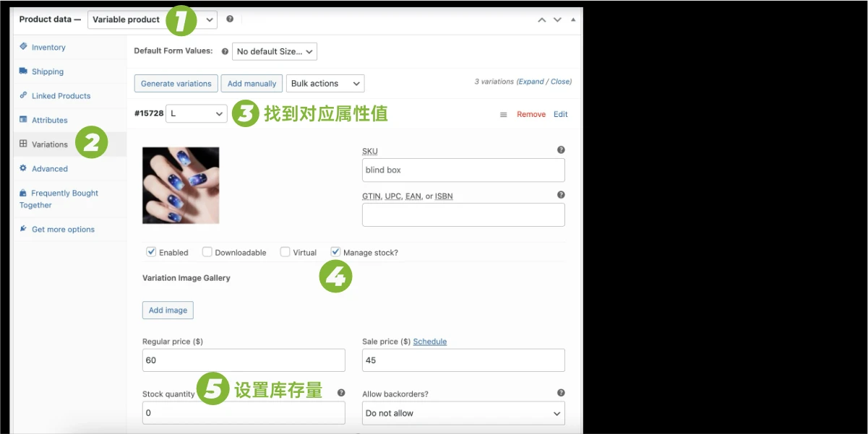Check the Downloadable checkbox
The image size is (868, 434).
pos(207,252)
